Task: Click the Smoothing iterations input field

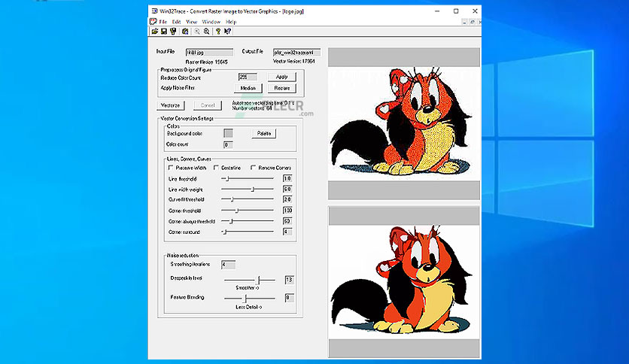Action: [228, 265]
